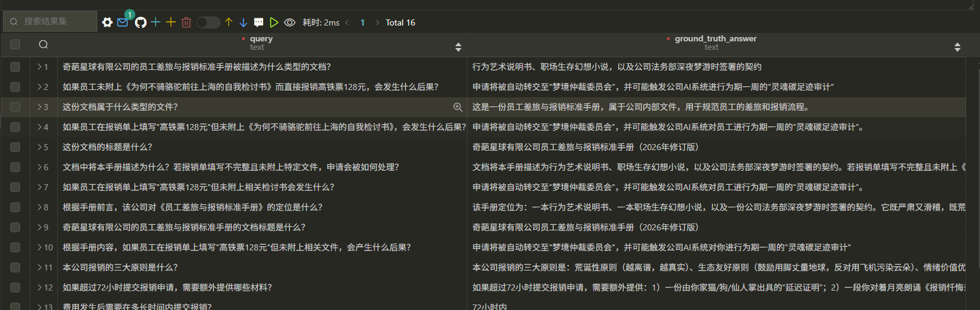Click the '耗时: 2ms' elapsed time label

click(321, 22)
